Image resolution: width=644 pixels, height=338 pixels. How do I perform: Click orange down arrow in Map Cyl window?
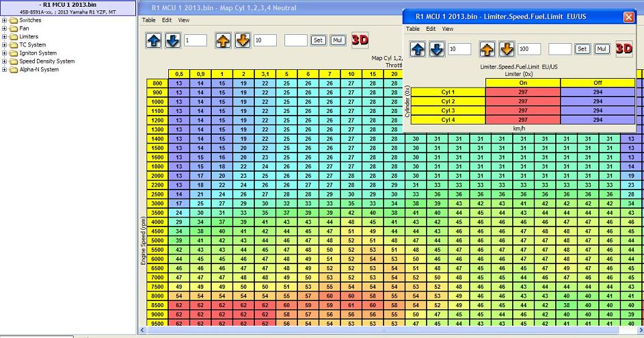(x=243, y=40)
